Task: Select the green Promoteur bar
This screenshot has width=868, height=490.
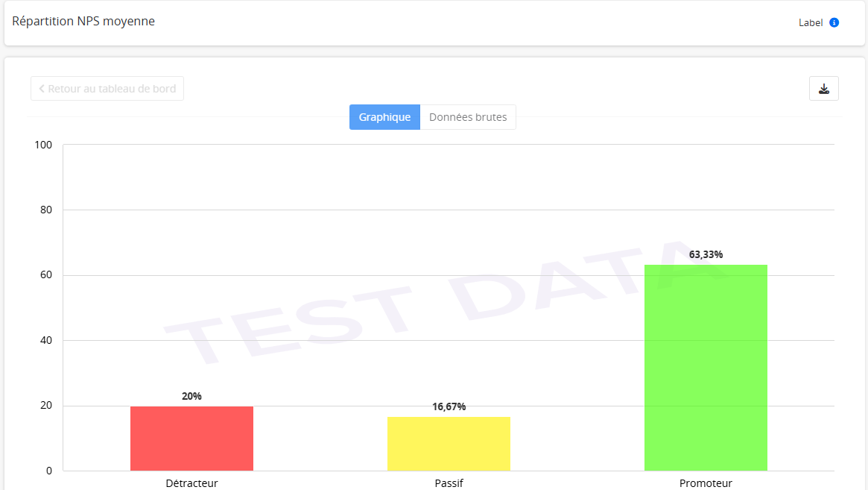Action: coord(705,368)
